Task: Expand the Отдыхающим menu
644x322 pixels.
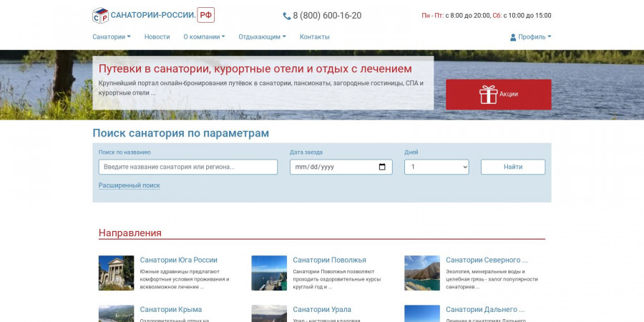Action: coord(262,36)
